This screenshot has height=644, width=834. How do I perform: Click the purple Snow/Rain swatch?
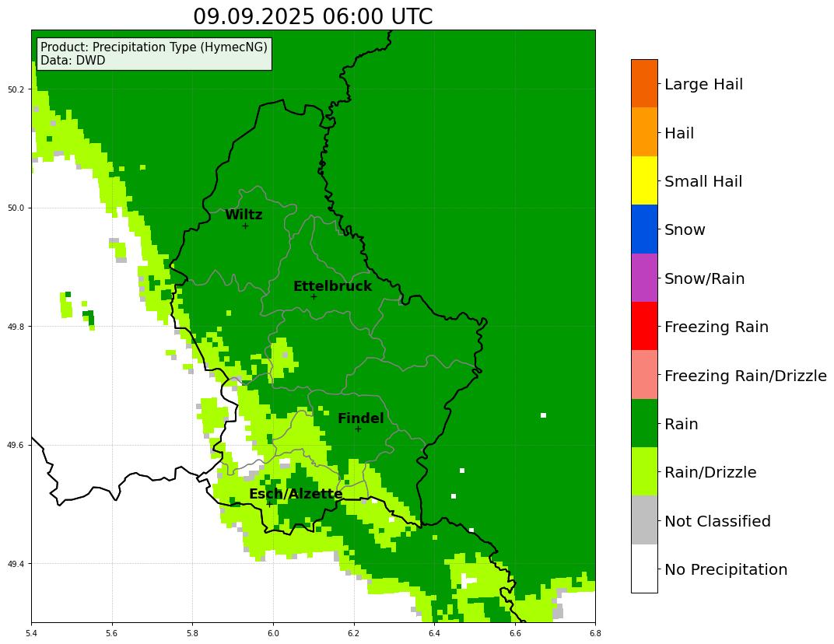point(644,278)
